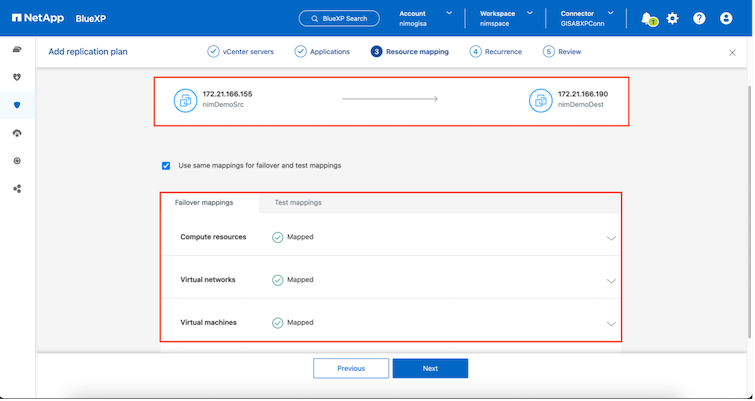The width and height of the screenshot is (755, 401).
Task: Open the user profile icon
Action: [x=726, y=18]
